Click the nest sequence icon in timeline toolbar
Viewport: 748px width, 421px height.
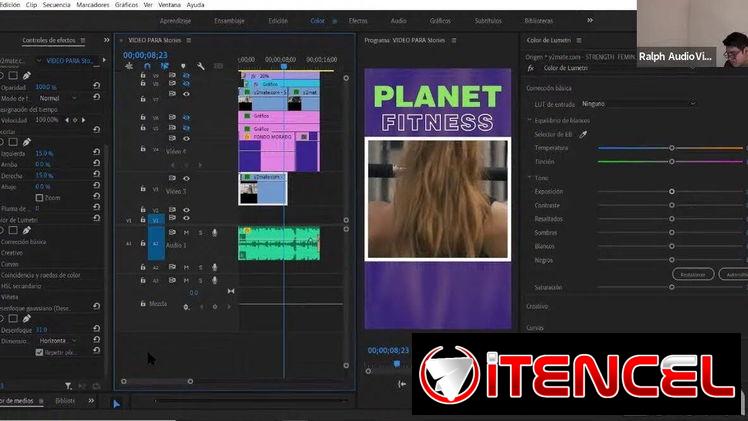[x=129, y=66]
